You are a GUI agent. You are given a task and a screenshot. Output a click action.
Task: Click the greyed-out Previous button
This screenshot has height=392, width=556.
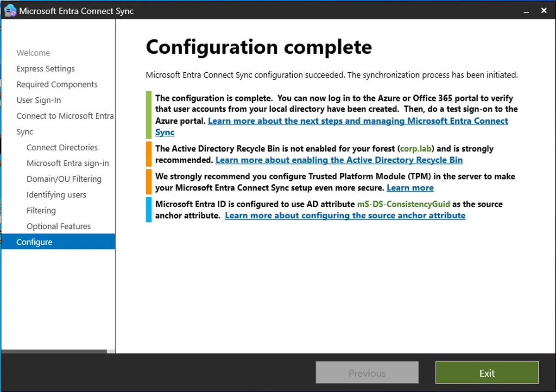[x=367, y=373]
